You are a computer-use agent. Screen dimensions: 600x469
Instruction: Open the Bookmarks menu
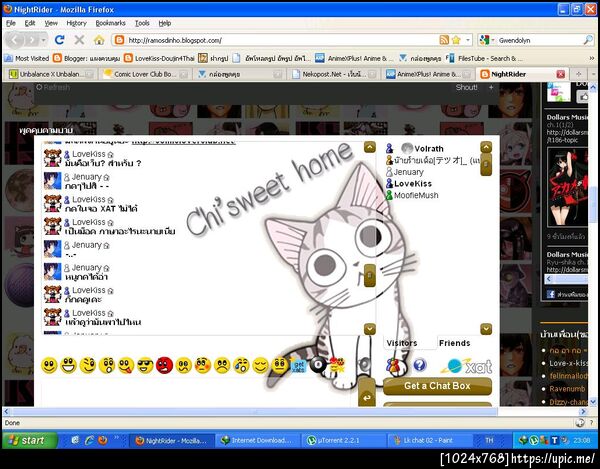point(110,23)
